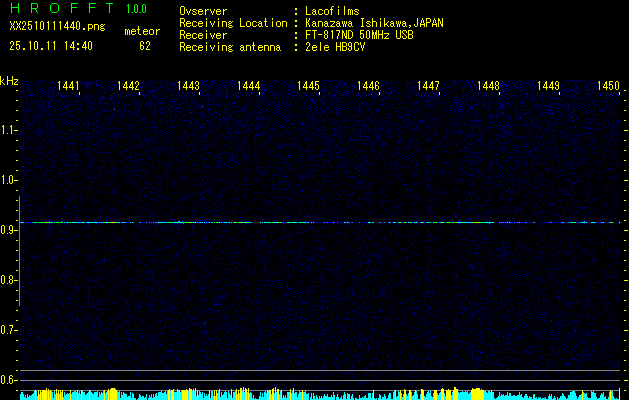
Task: Click the signal intensity bar graph at bottom
Action: tap(320, 394)
